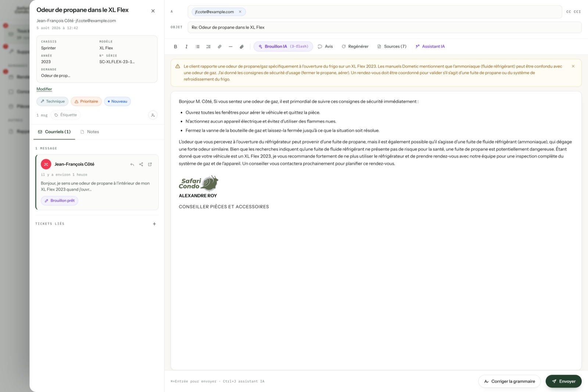Toggle bold formatting in the editor toolbar
Viewport: 588px width, 392px height.
(175, 47)
